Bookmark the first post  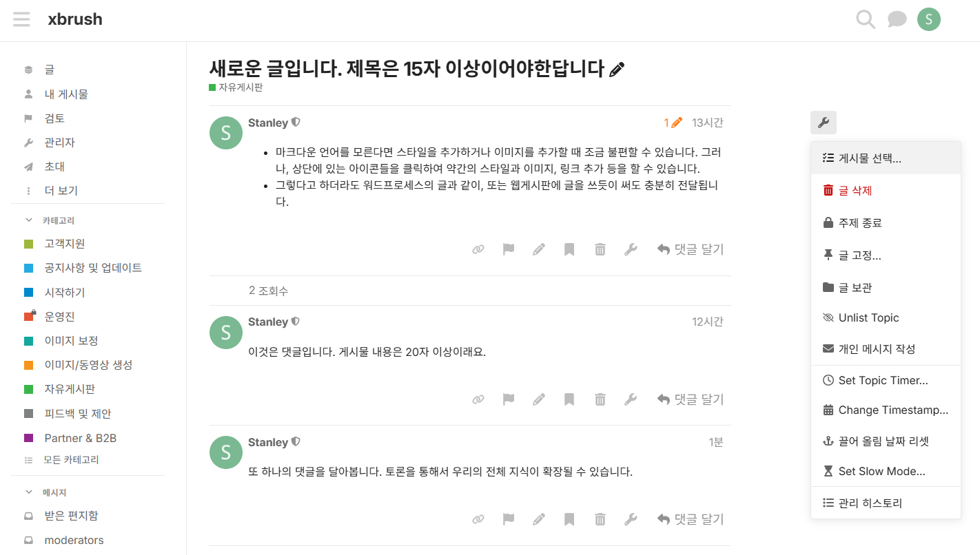tap(569, 249)
